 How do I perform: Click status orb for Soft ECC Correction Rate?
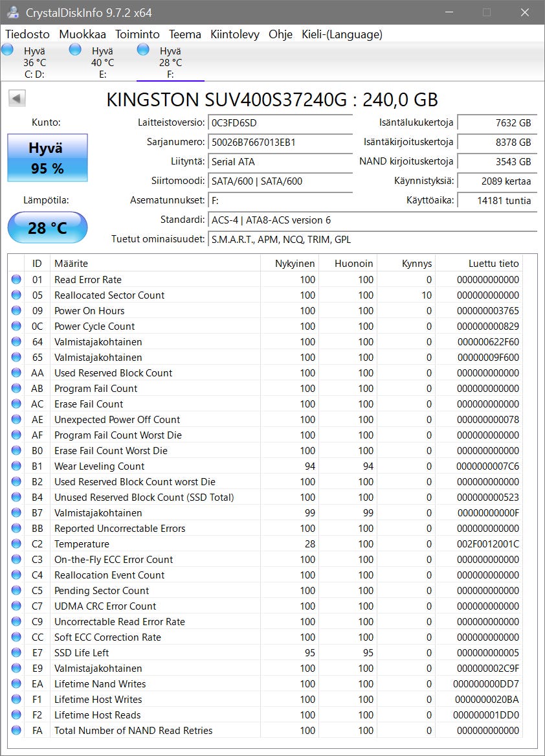[x=16, y=637]
